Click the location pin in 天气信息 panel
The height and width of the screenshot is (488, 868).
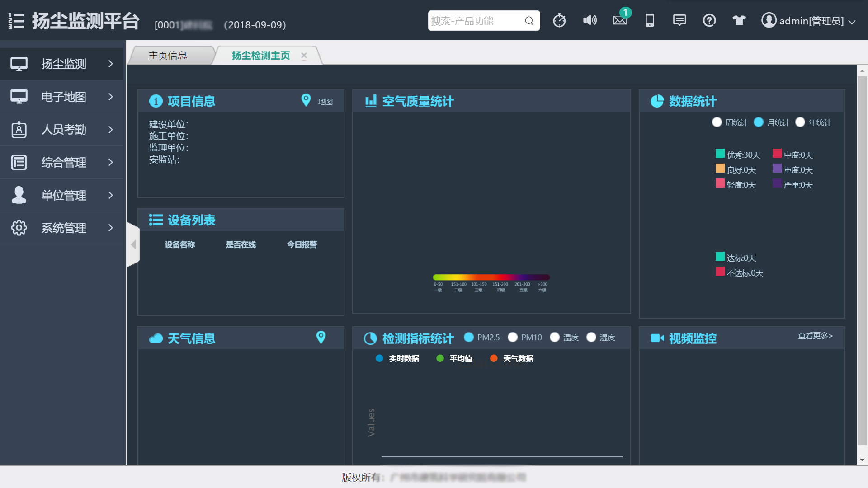click(321, 337)
